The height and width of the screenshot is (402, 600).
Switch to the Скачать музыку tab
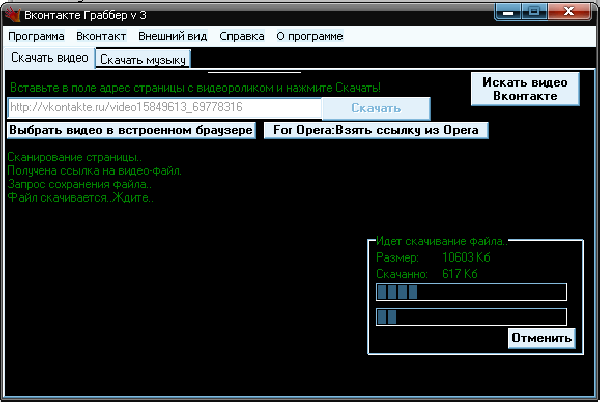tap(143, 59)
